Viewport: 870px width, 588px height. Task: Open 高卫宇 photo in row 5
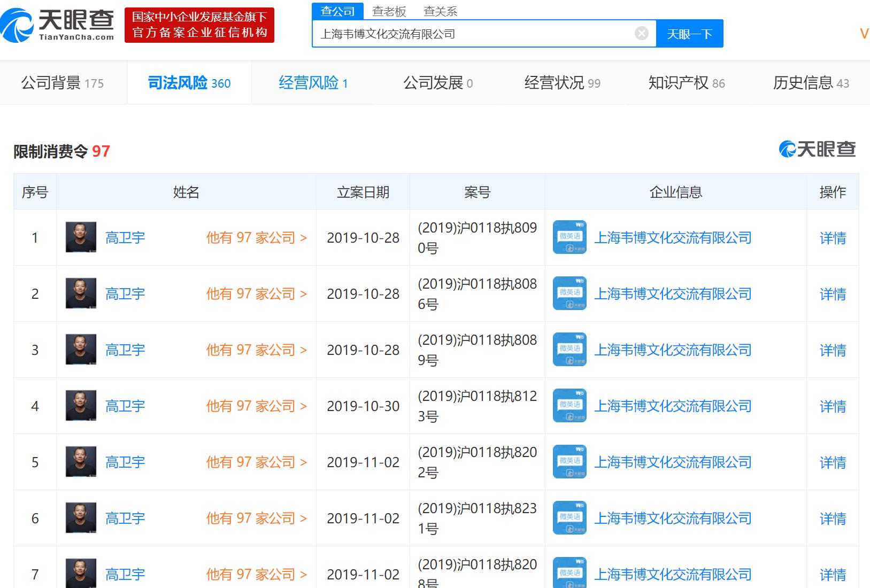coord(81,462)
